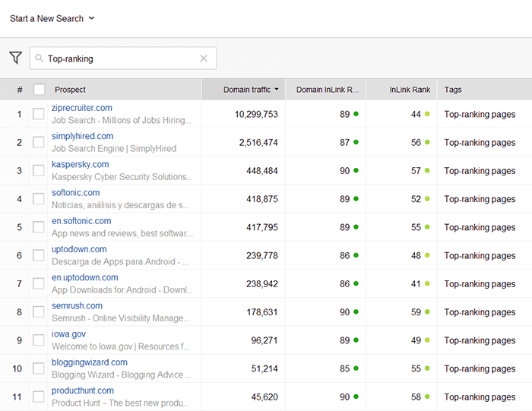Click green dot beside 90 for kaspersky.com

pyautogui.click(x=356, y=170)
